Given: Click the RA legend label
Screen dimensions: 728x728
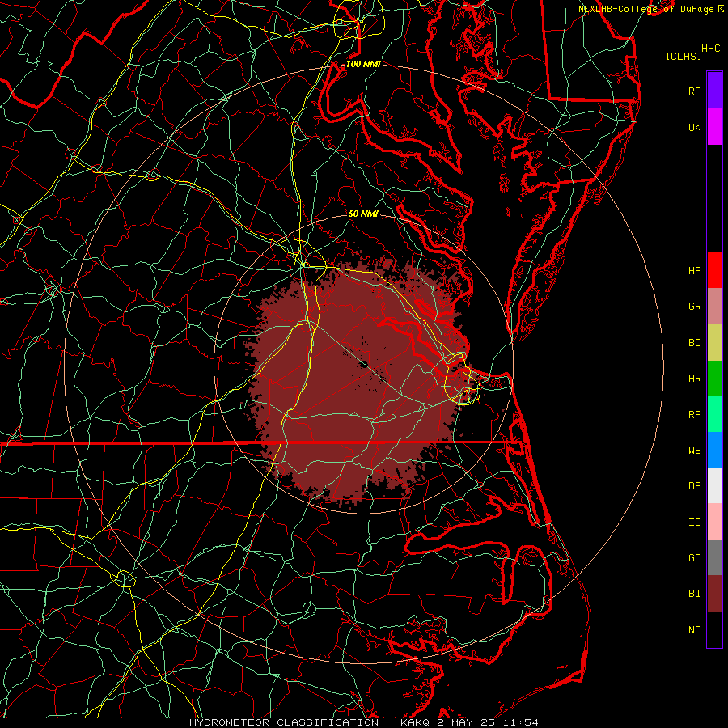Looking at the screenshot, I should 695,414.
